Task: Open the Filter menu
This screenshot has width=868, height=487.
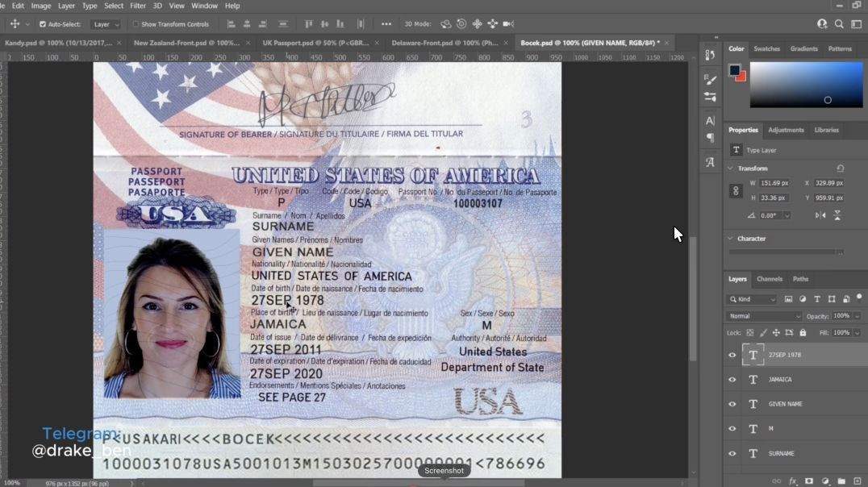Action: (x=137, y=6)
